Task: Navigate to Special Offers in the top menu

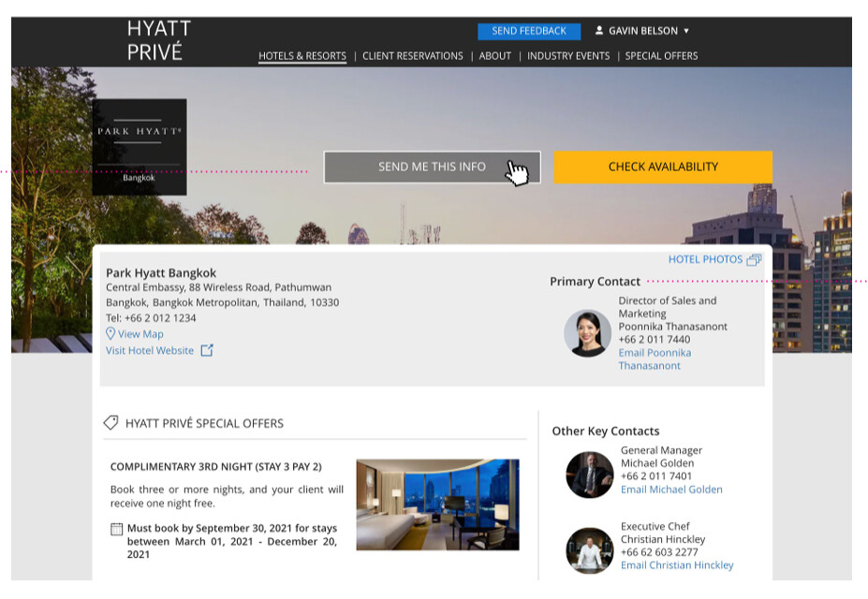Action: tap(661, 56)
